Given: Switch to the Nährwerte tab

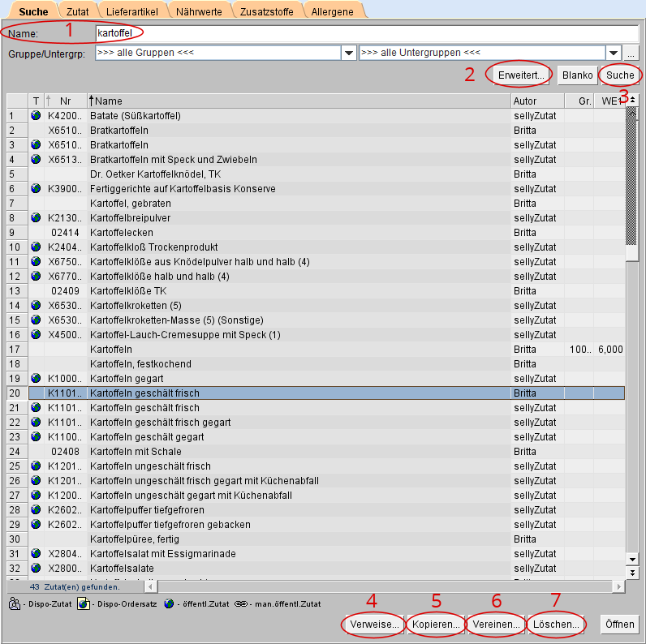Looking at the screenshot, I should (x=199, y=11).
